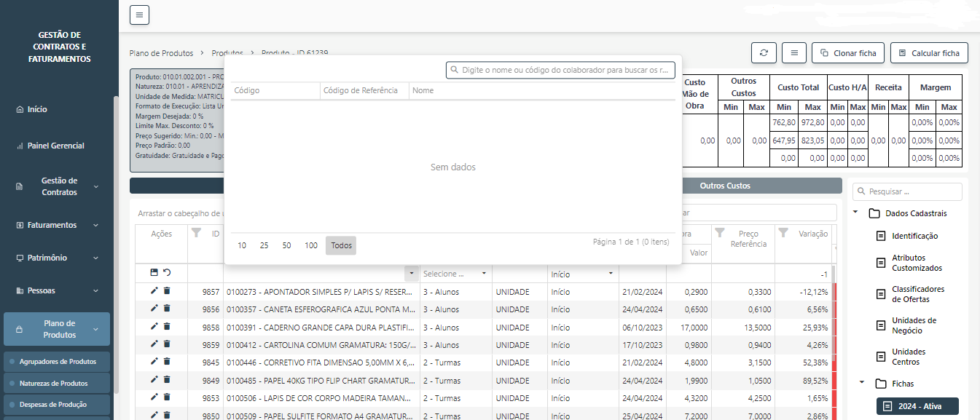Edit row 9857 with the pencil icon
The height and width of the screenshot is (420, 980).
154,290
